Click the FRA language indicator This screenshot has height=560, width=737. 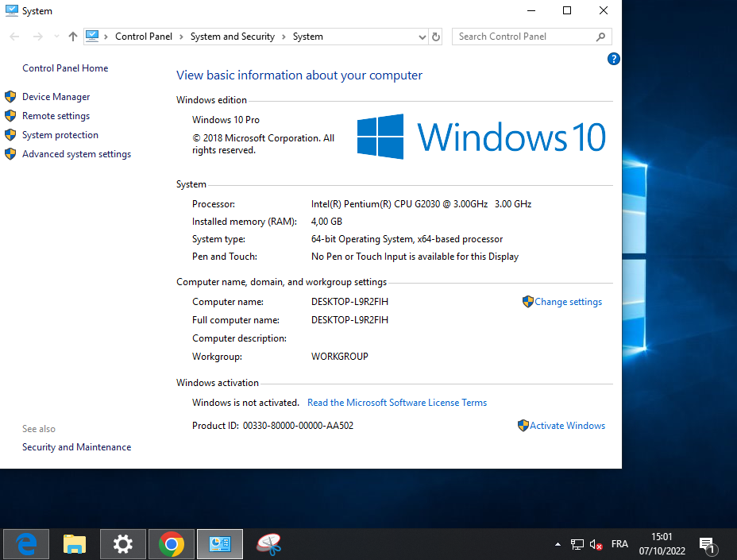pos(619,544)
